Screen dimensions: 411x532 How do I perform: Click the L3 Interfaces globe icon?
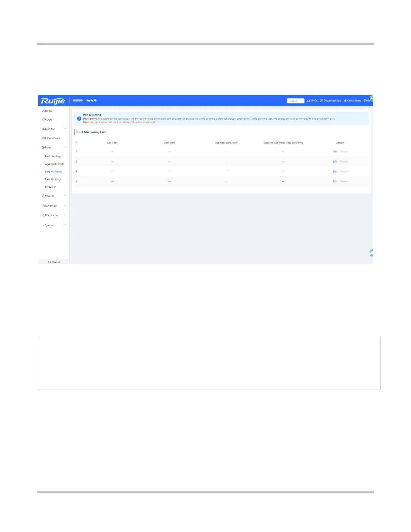point(43,138)
